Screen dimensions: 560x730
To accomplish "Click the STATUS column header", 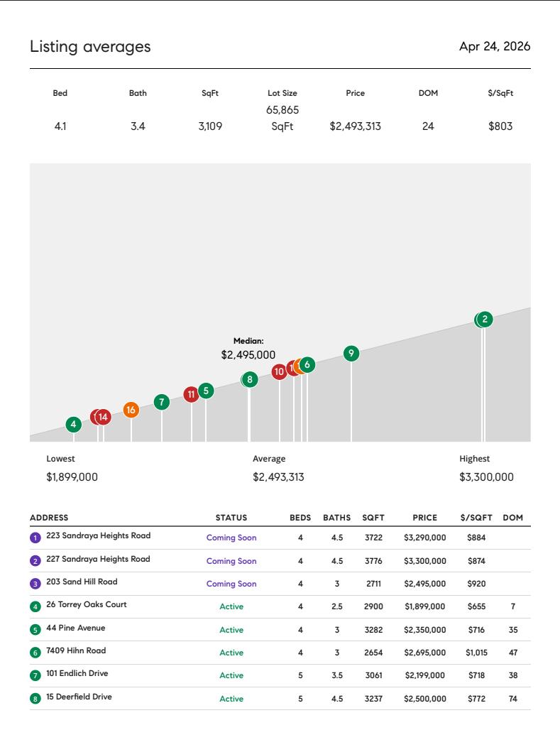I will [x=231, y=518].
